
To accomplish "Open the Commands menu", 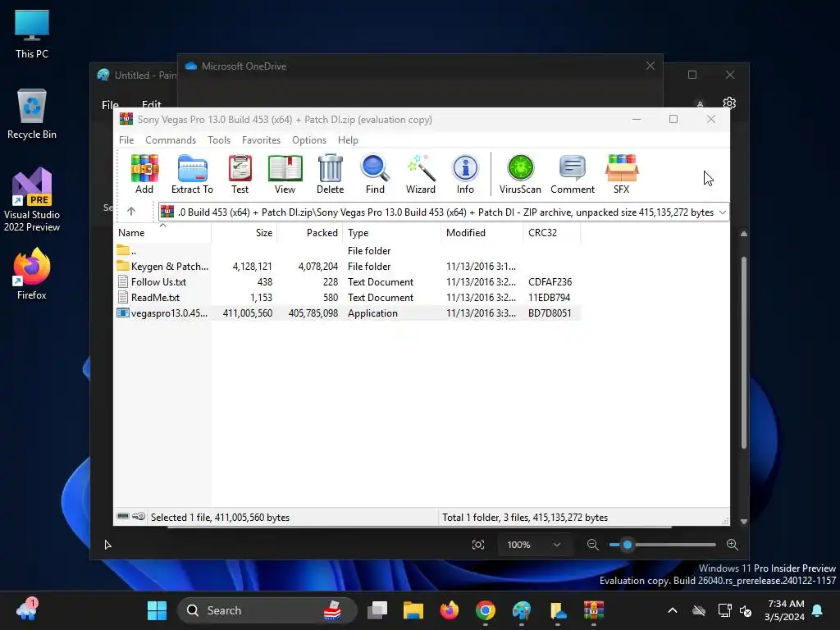I will click(x=171, y=139).
